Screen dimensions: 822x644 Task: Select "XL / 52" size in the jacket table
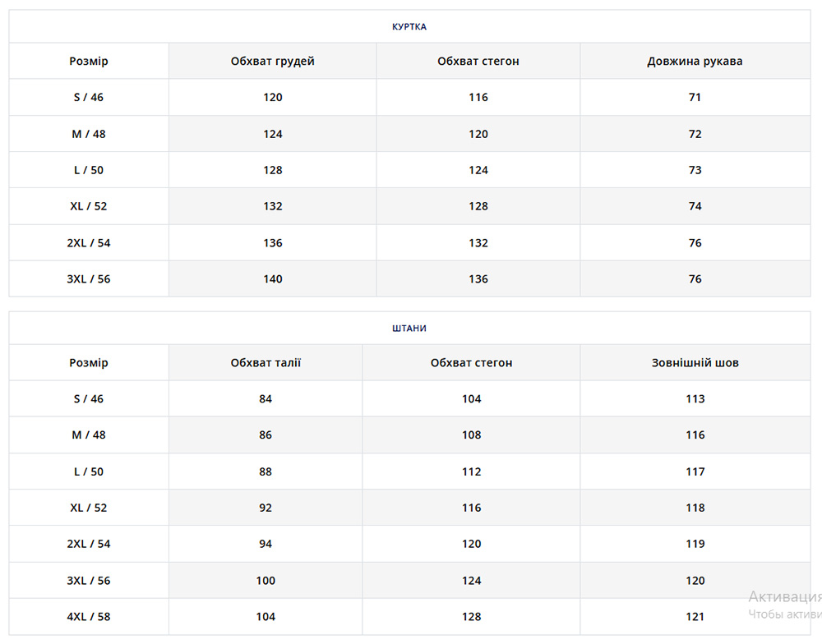pos(89,206)
